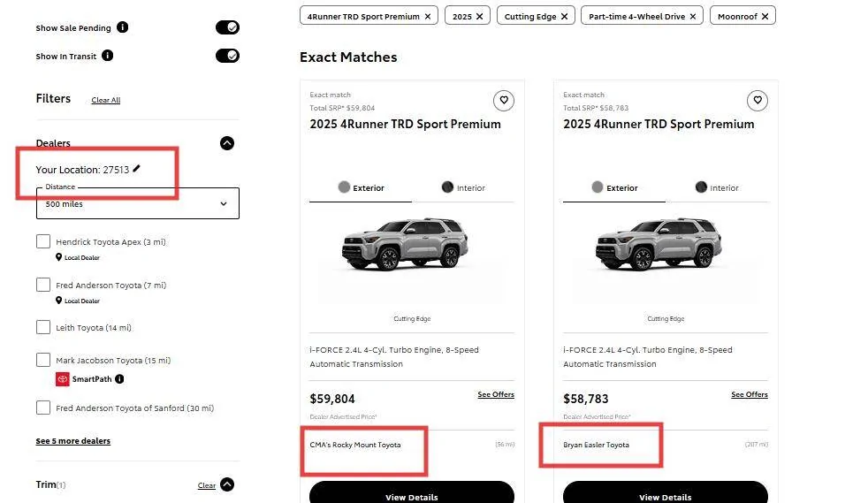Collapse the Trim filter section
Image resolution: width=868 pixels, height=503 pixels.
click(227, 484)
